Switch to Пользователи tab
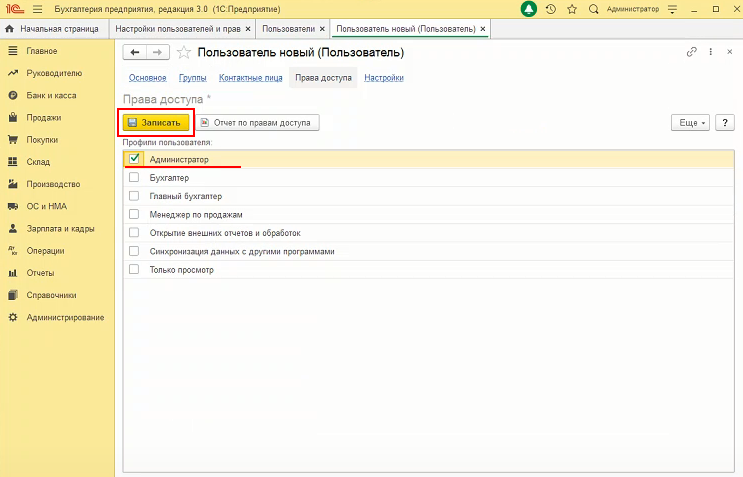The width and height of the screenshot is (743, 477). pyautogui.click(x=289, y=29)
